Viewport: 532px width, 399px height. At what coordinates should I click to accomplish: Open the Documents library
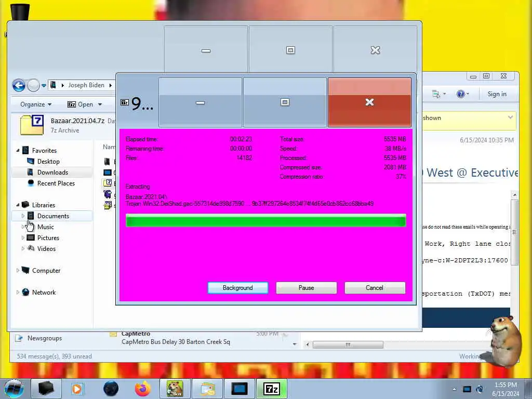[x=54, y=216]
